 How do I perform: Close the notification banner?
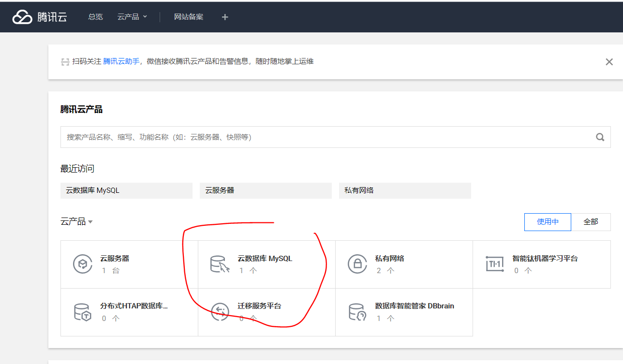tap(609, 62)
